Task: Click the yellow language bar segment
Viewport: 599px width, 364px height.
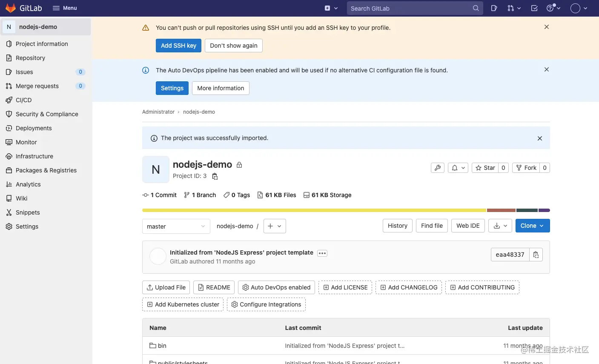Action: tap(314, 210)
